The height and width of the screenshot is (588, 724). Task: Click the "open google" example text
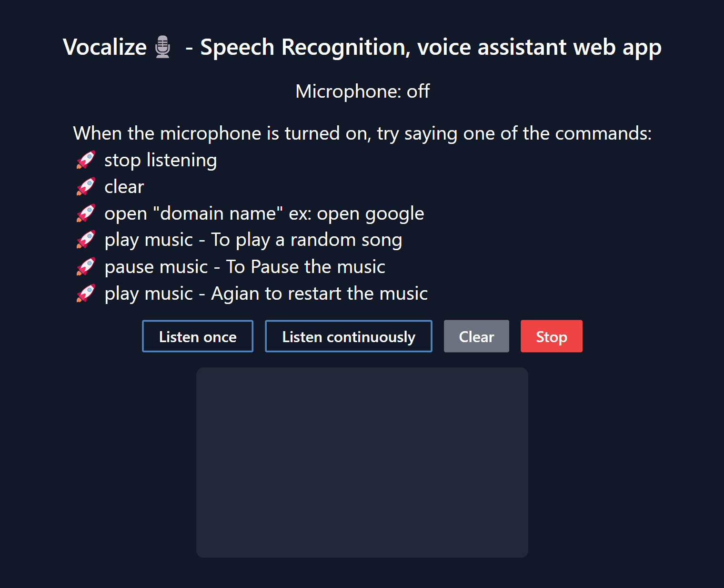coord(371,214)
